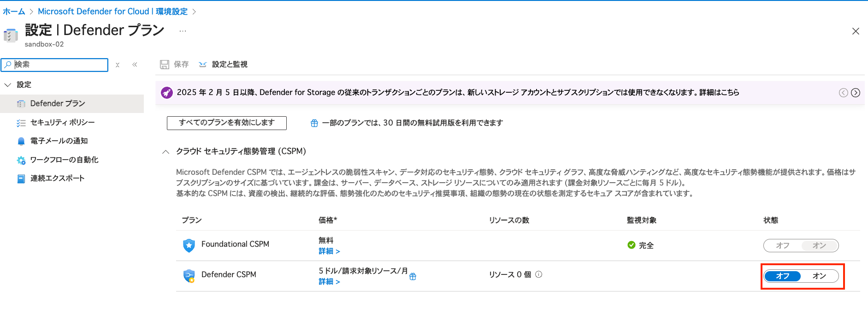This screenshot has height=309, width=868.
Task: Click gift icon next to Defender CSPM price
Action: click(413, 276)
